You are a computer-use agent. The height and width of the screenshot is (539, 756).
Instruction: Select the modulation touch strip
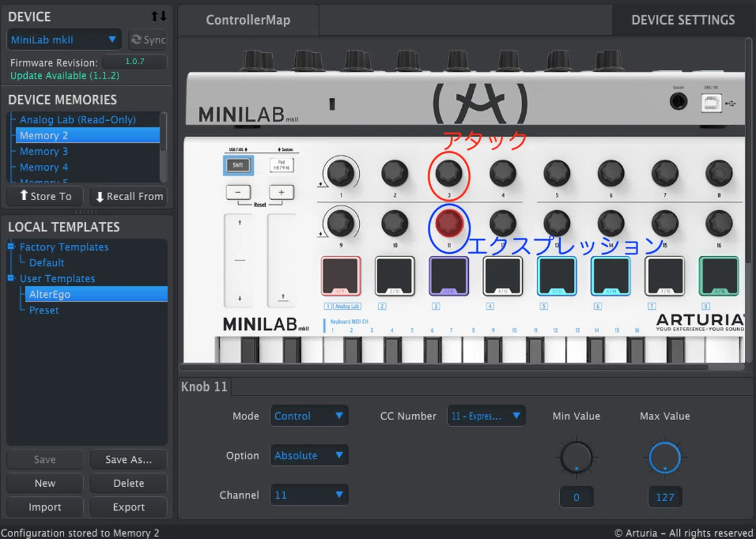[282, 260]
